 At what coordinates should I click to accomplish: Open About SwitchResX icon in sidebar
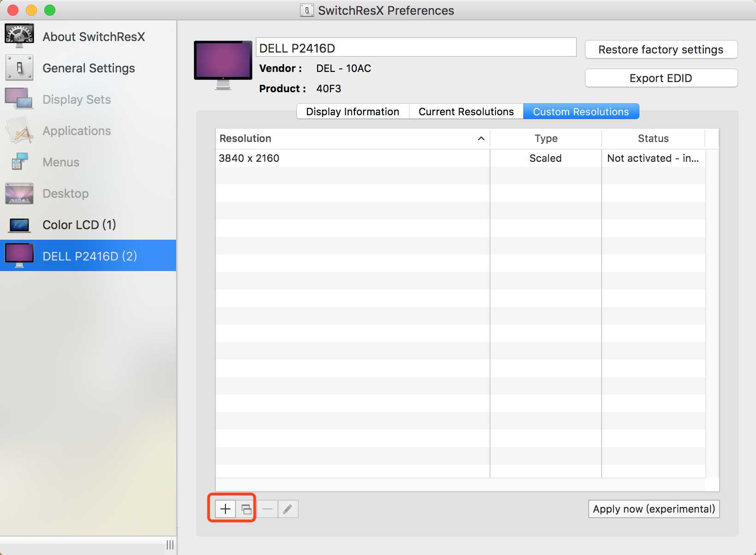tap(19, 36)
